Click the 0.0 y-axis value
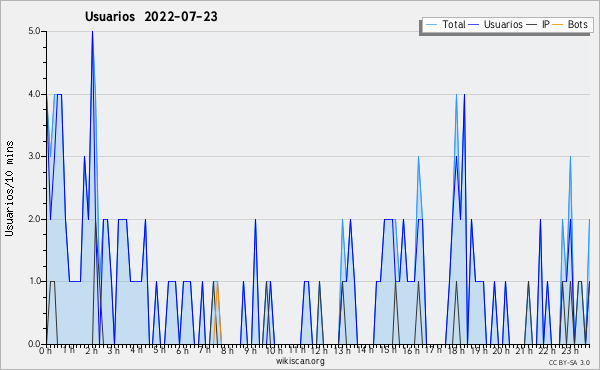Viewport: 600px width, 370px height. tap(34, 344)
